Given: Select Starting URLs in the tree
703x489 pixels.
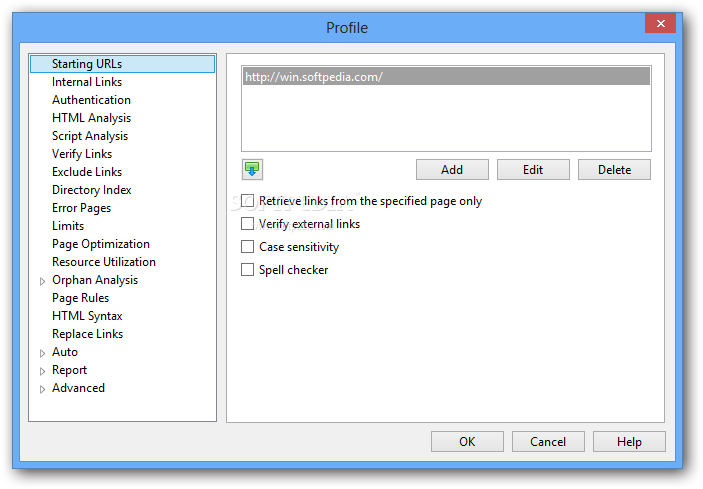Looking at the screenshot, I should pos(122,64).
